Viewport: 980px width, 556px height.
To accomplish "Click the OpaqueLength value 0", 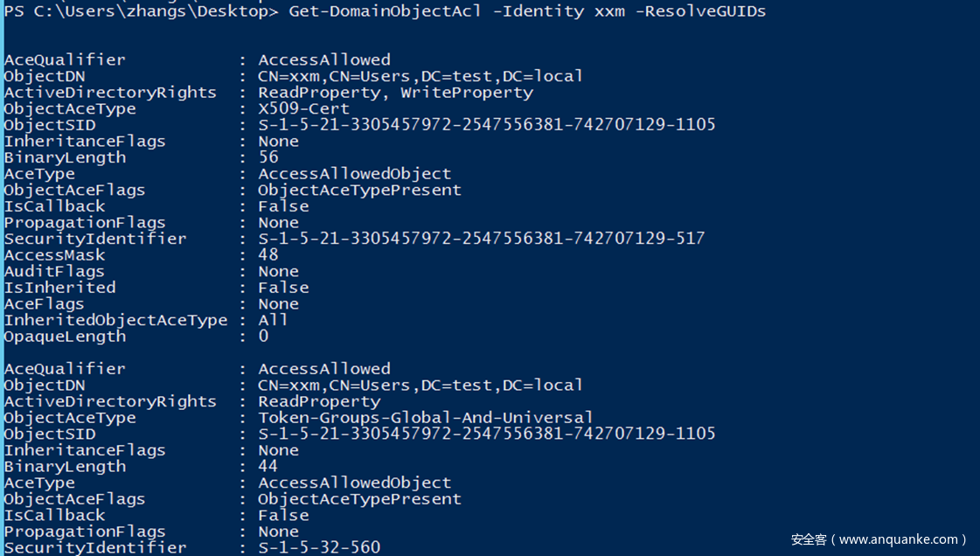I will point(263,337).
